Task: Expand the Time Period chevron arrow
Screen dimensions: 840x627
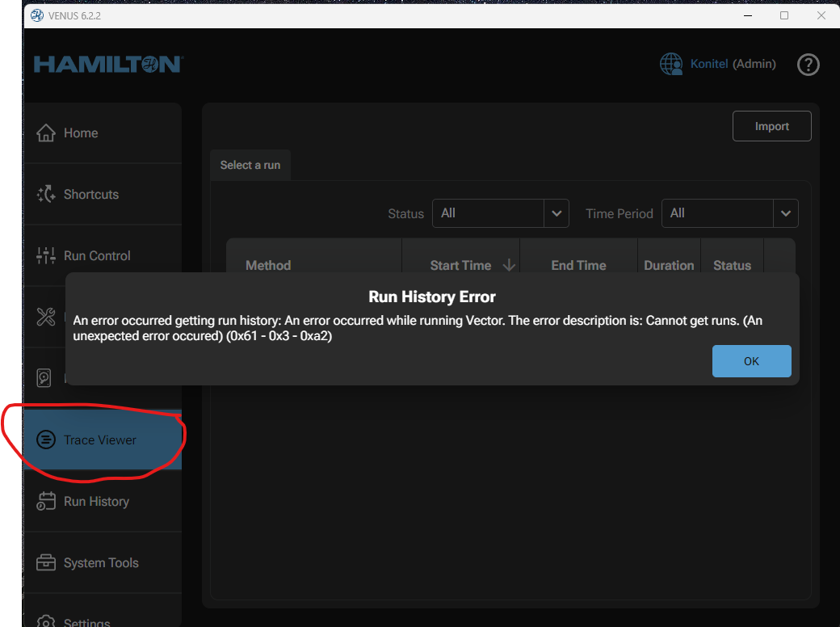Action: click(x=786, y=213)
